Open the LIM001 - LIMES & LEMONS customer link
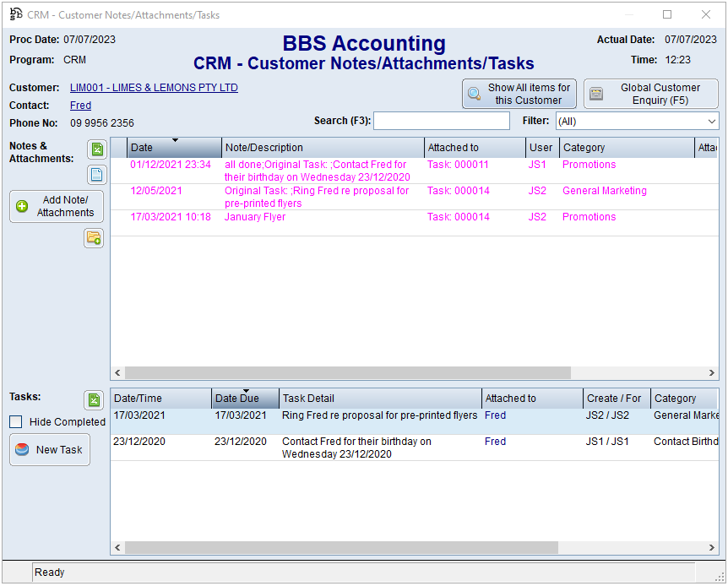 154,88
